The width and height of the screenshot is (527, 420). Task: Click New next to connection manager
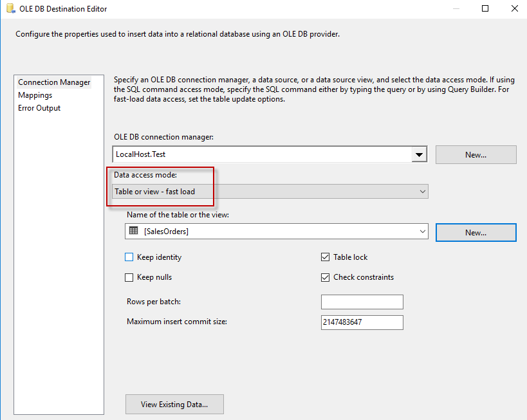coord(476,155)
